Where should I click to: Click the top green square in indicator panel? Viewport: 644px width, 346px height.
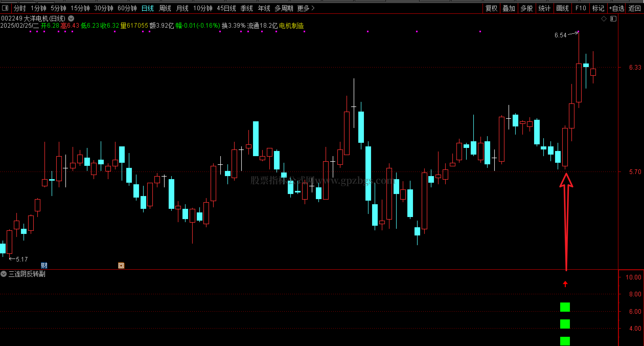(565, 307)
